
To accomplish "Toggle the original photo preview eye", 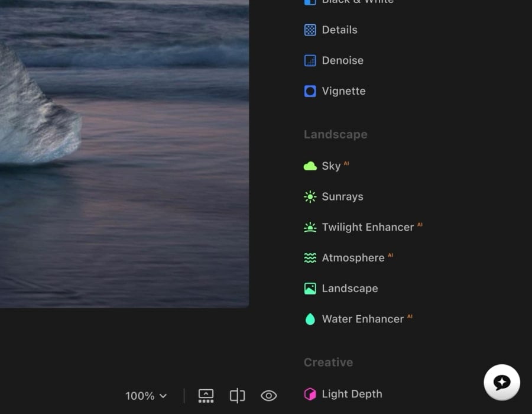I will click(269, 394).
